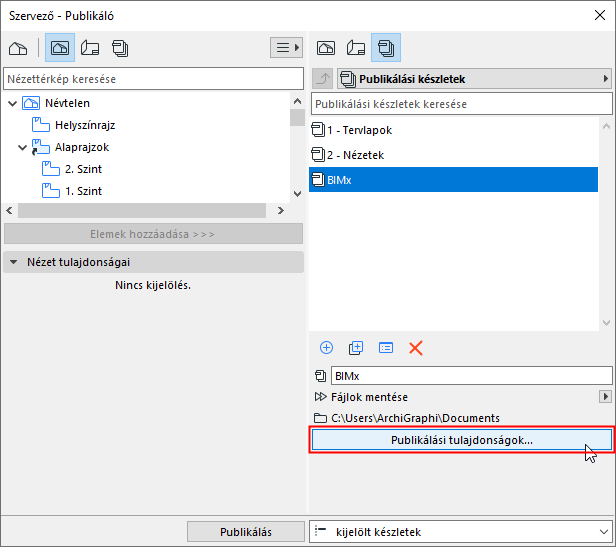Select 2 - Nézetek publisher set

(453, 155)
